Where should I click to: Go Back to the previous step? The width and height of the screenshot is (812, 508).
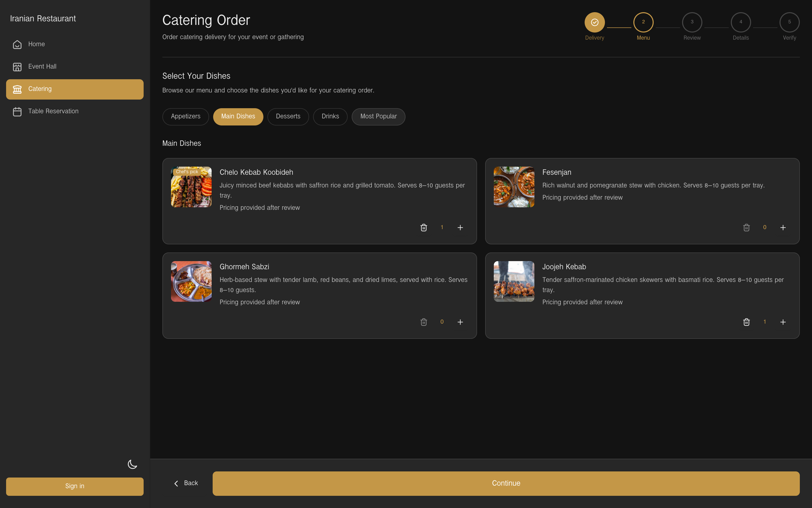coord(186,483)
